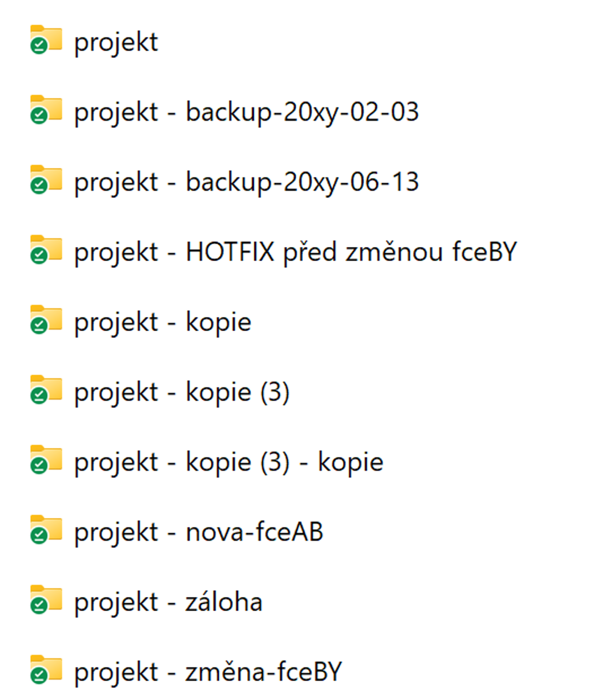Viewport: 594px width, 700px height.
Task: Select 'projekt - kopie (3) - kopie' name
Action: 229,463
